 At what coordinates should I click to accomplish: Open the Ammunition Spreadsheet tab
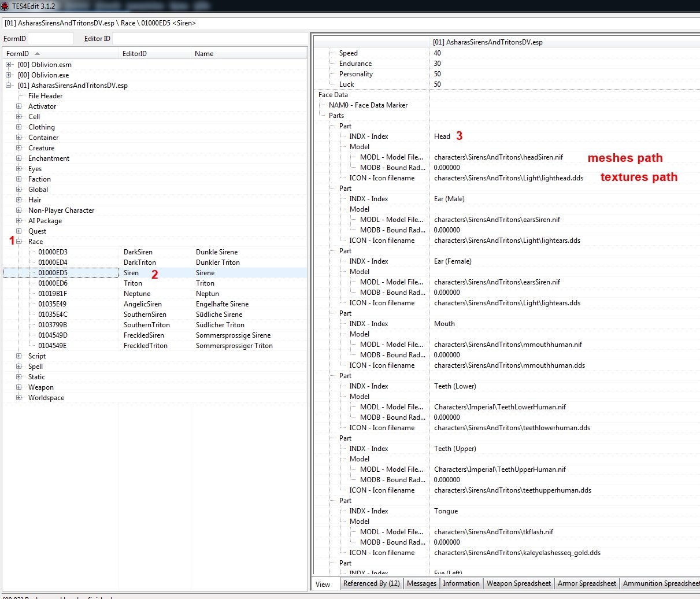660,583
